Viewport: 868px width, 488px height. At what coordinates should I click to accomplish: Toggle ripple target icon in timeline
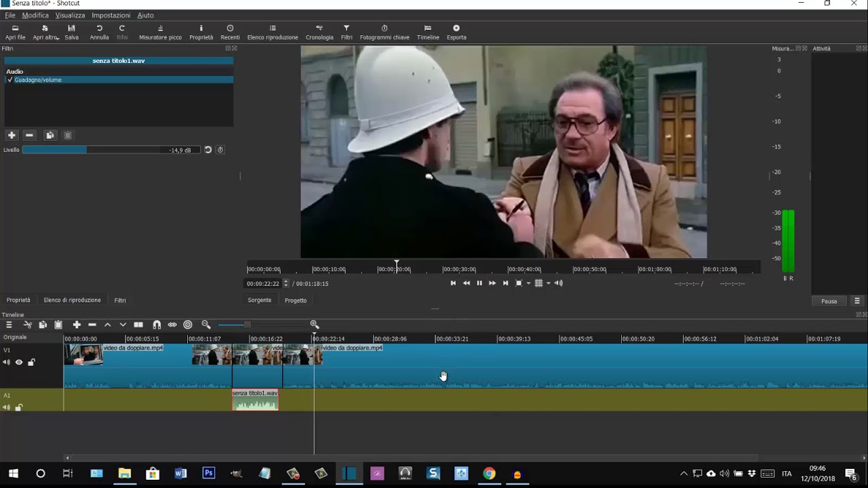(x=188, y=325)
